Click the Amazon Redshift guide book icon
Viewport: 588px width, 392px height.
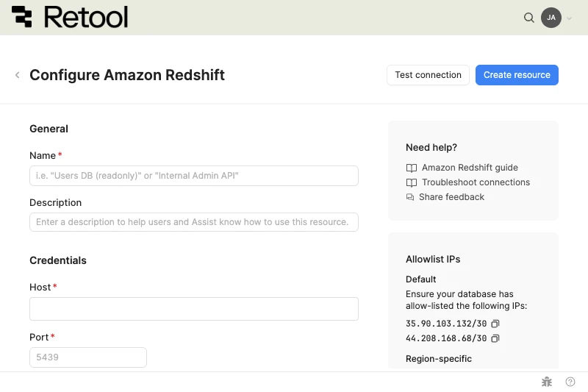(x=412, y=168)
